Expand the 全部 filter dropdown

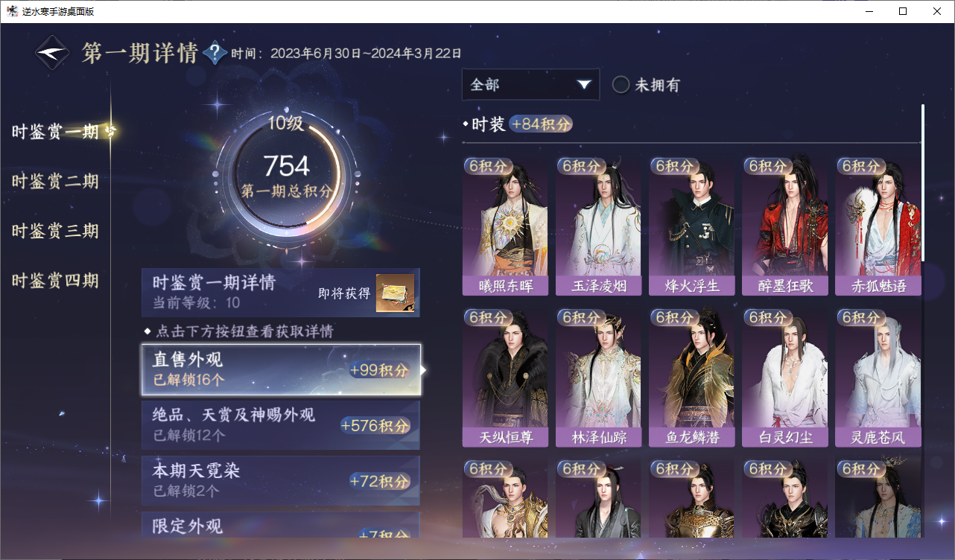[530, 85]
